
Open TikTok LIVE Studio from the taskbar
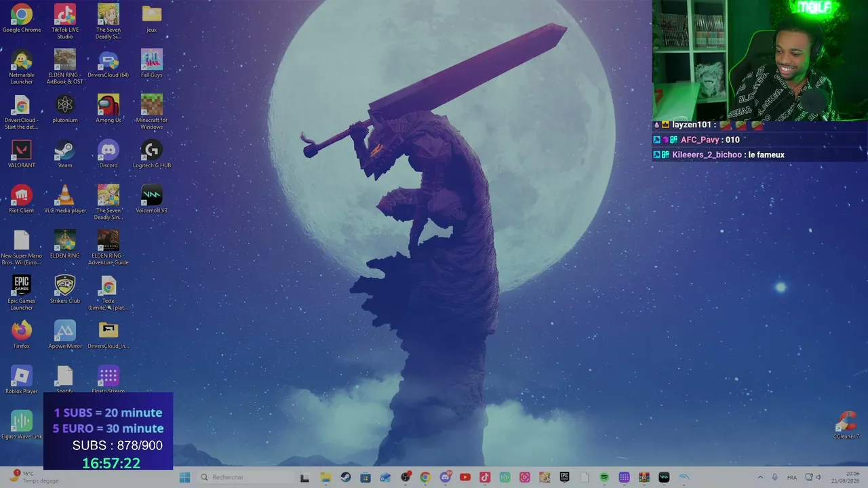pos(485,477)
